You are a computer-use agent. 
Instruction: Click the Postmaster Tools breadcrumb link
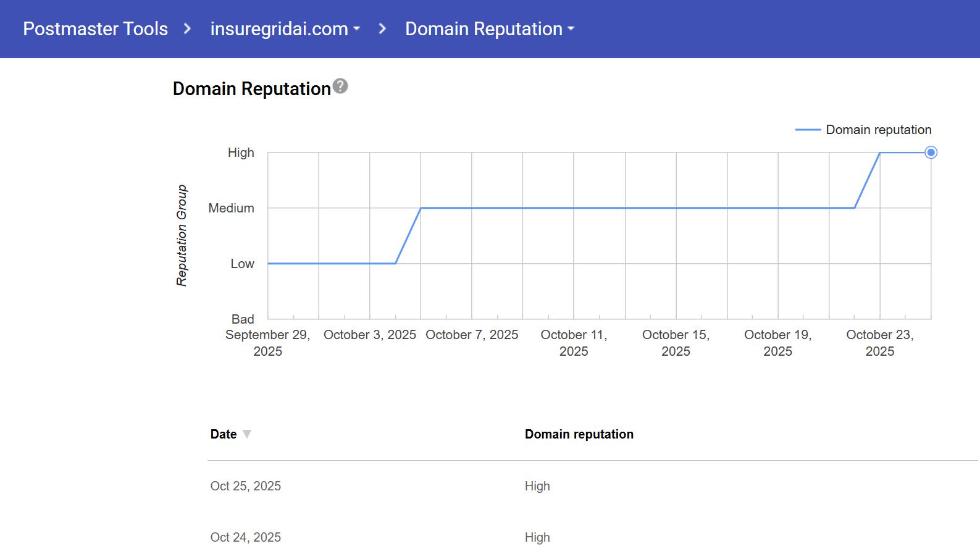click(x=95, y=29)
